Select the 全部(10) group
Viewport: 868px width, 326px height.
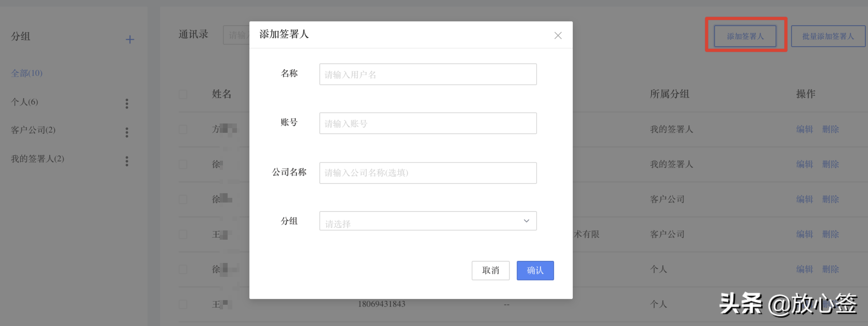27,73
